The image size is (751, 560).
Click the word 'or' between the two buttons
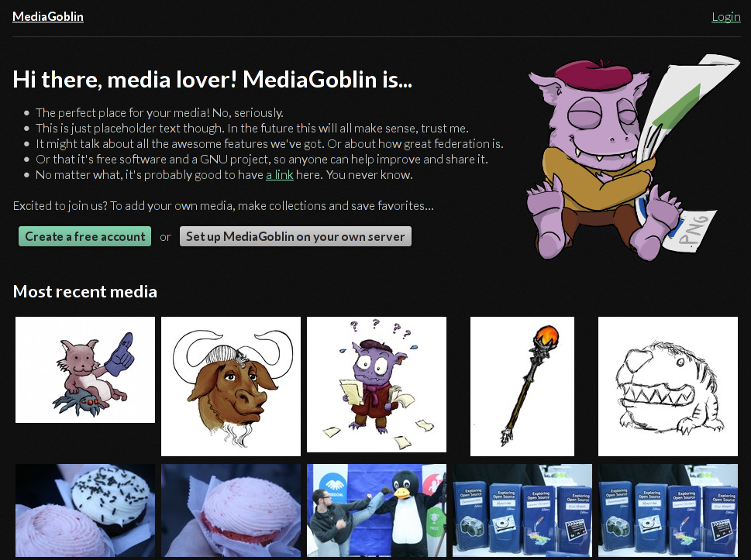point(165,238)
